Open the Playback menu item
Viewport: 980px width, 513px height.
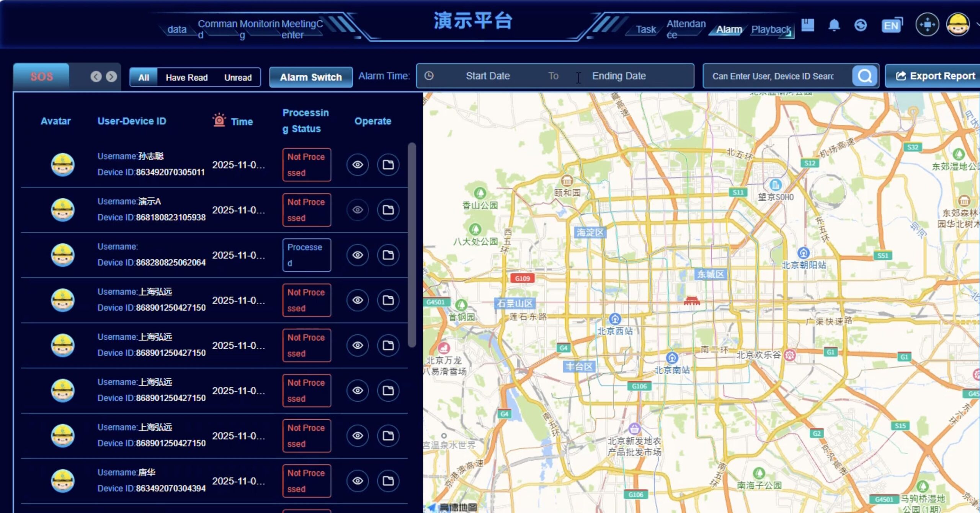coord(770,29)
